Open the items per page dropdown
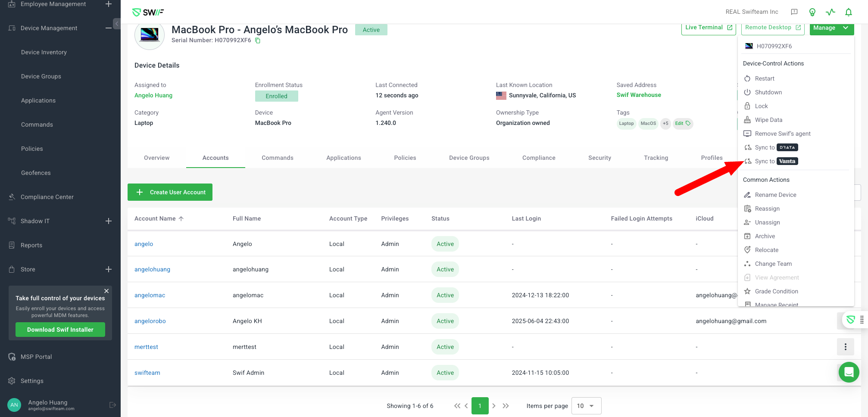 pos(586,406)
